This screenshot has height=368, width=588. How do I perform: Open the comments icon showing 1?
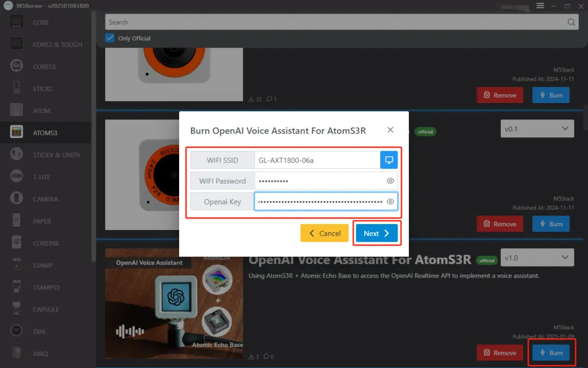[x=269, y=99]
